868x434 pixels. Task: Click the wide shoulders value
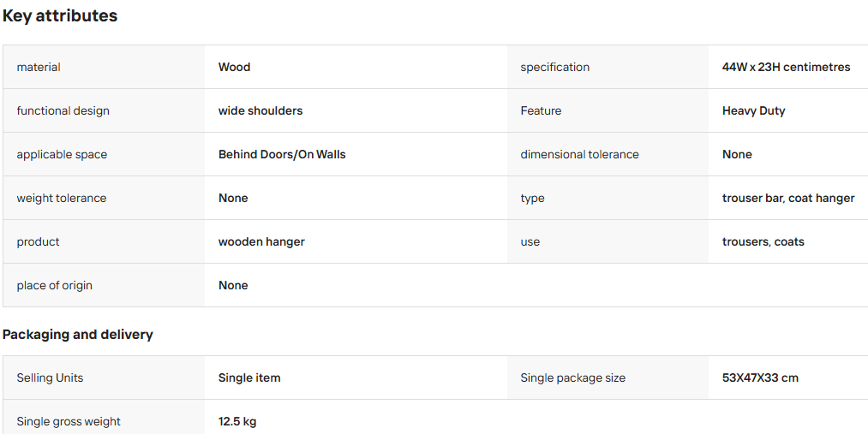260,110
